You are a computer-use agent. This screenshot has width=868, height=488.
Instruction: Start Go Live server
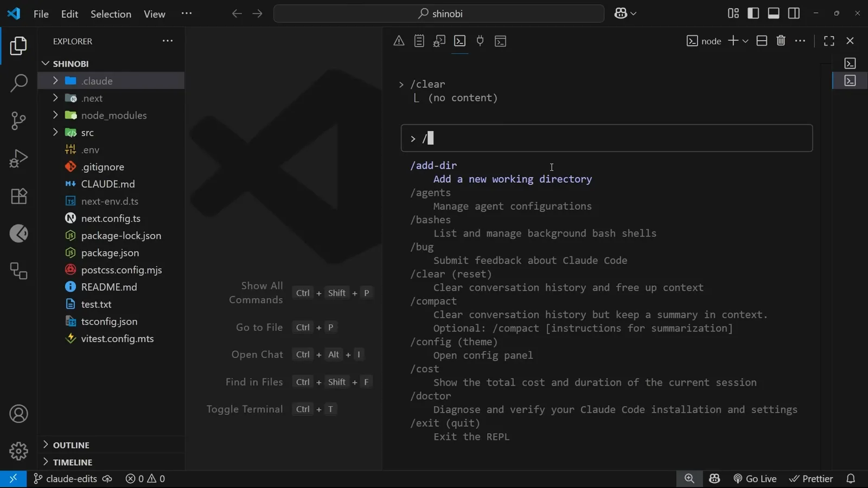(x=755, y=479)
